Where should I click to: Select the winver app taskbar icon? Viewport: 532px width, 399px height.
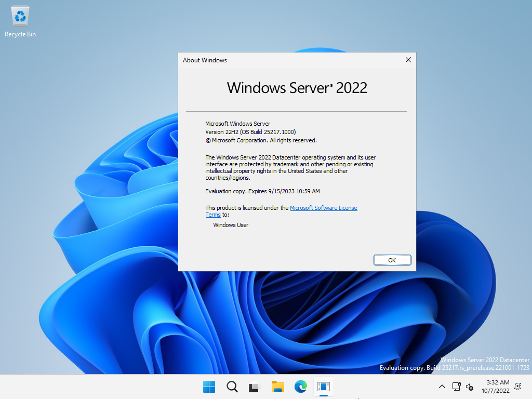pyautogui.click(x=323, y=387)
